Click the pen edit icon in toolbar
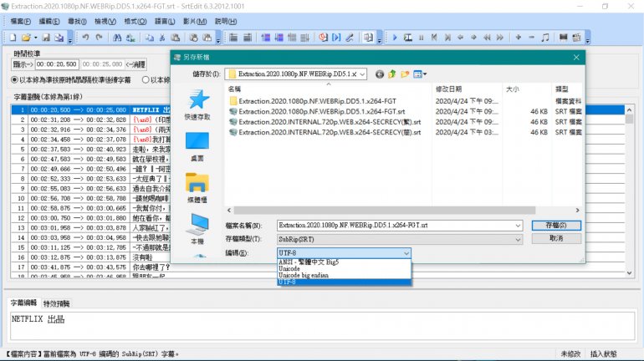The width and height of the screenshot is (644, 361). [x=350, y=38]
